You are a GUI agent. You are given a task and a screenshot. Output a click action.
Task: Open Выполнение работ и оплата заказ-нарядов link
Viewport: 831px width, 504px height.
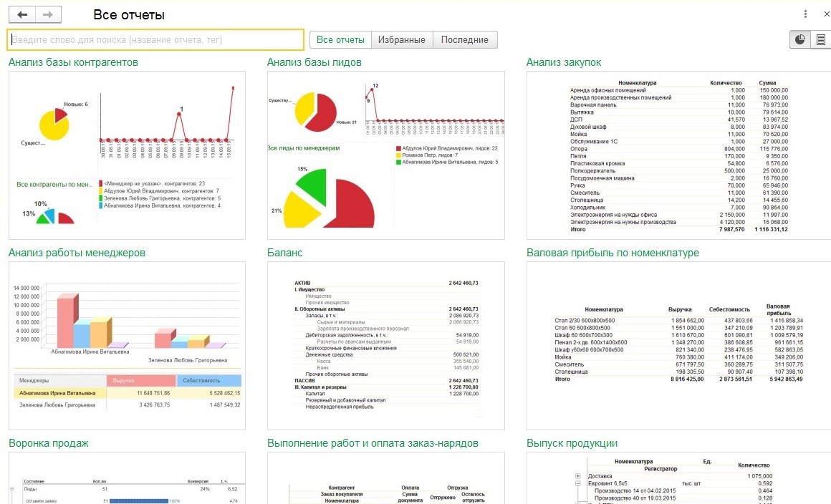[373, 443]
